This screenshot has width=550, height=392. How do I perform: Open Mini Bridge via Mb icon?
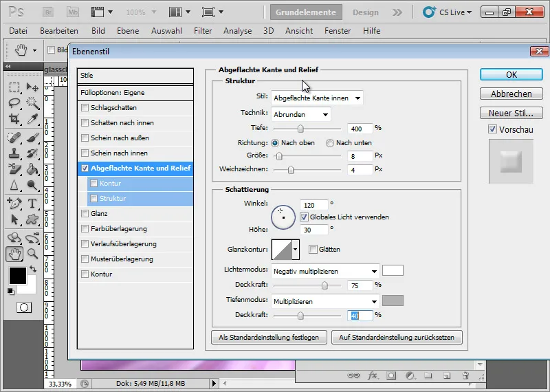coord(73,12)
